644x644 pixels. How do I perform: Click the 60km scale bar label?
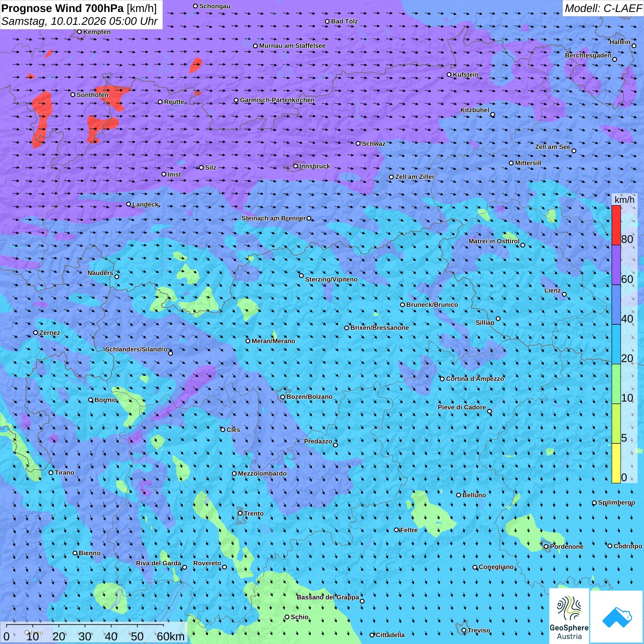(171, 636)
